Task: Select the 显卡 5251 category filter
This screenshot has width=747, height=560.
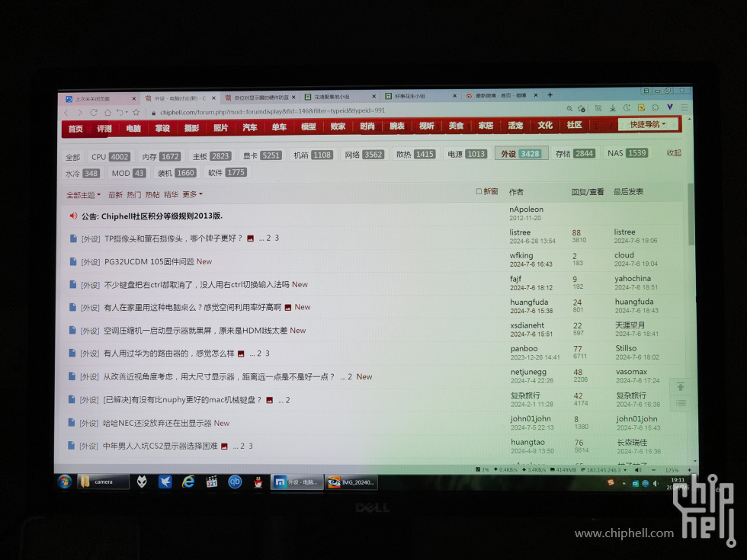Action: (262, 155)
